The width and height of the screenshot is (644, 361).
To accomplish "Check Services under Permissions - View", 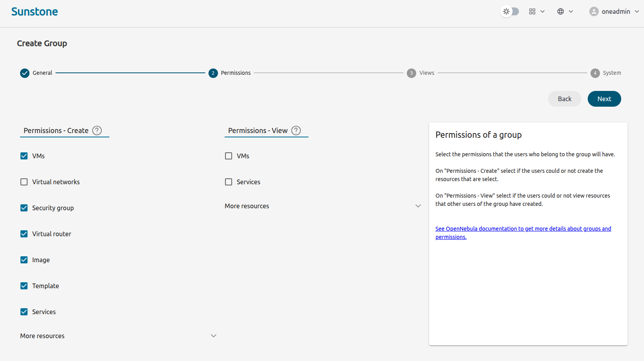I will pyautogui.click(x=229, y=182).
